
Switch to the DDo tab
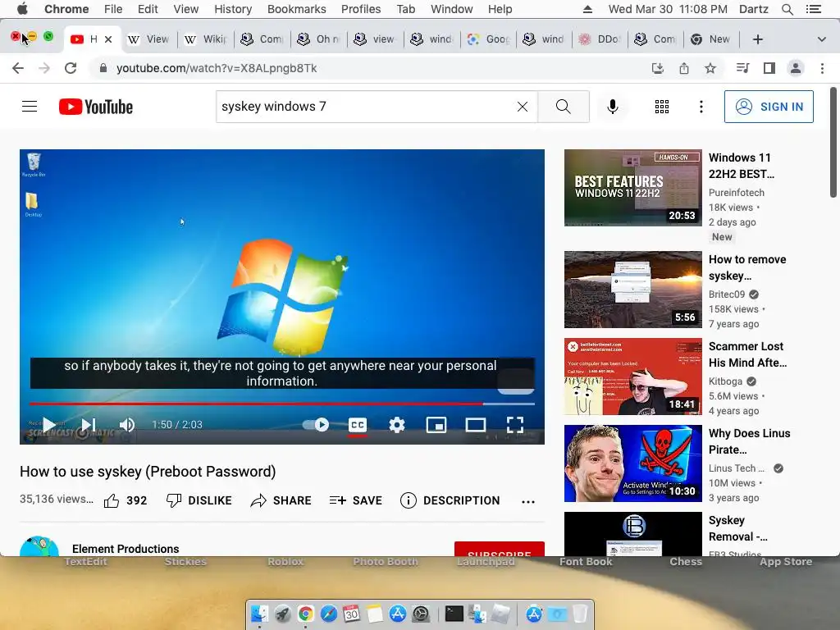point(600,39)
